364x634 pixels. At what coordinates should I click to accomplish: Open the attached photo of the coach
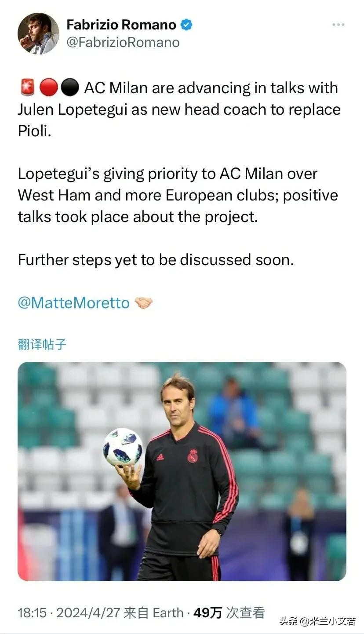(x=182, y=471)
